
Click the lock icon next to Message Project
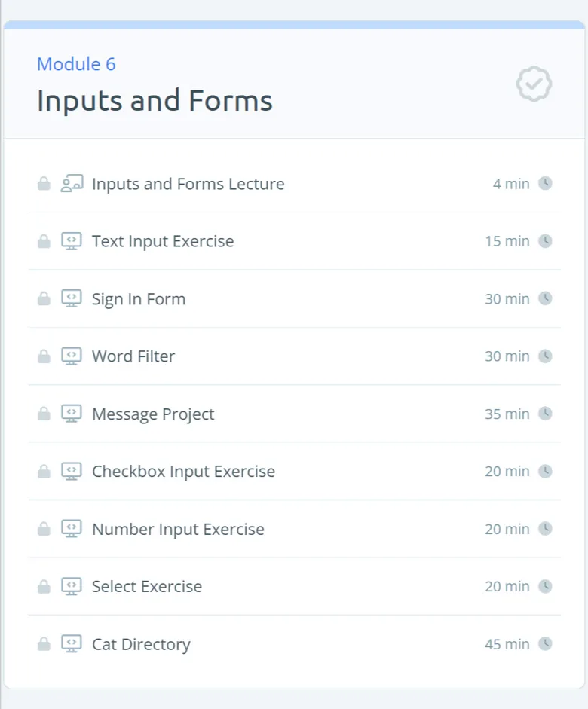tap(44, 414)
